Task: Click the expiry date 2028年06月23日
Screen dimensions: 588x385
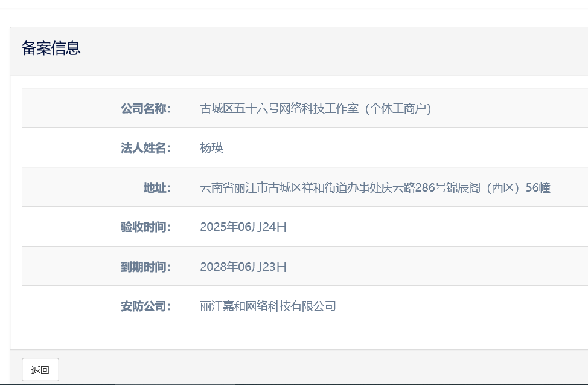Action: tap(243, 267)
